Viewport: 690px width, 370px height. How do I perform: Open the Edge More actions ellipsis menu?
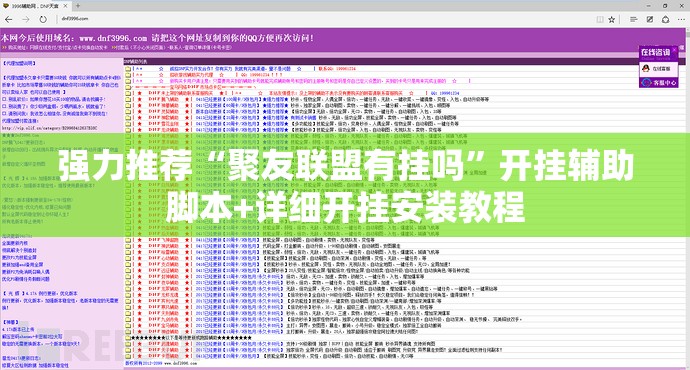[x=681, y=19]
